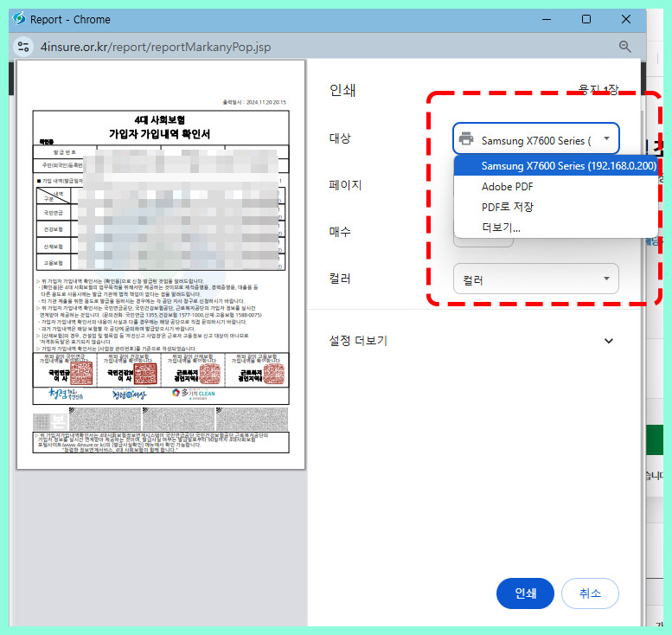Click the print preview page thumbnail
The image size is (672, 635).
pos(161,265)
